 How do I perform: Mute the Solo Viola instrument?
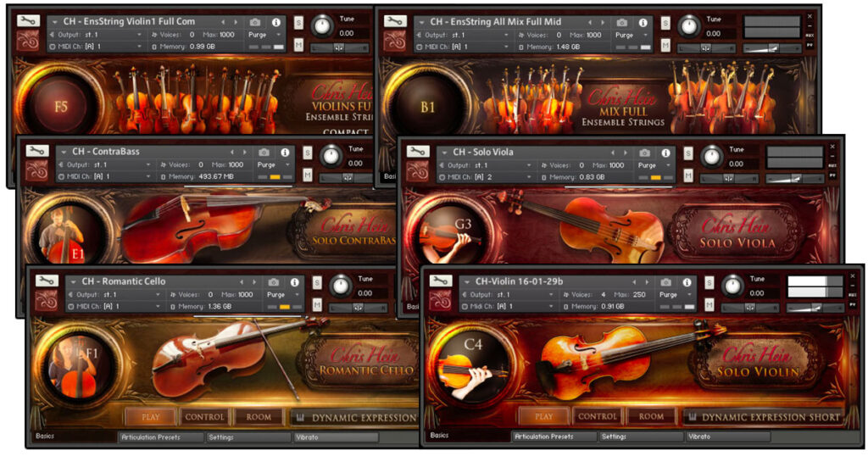pyautogui.click(x=688, y=175)
